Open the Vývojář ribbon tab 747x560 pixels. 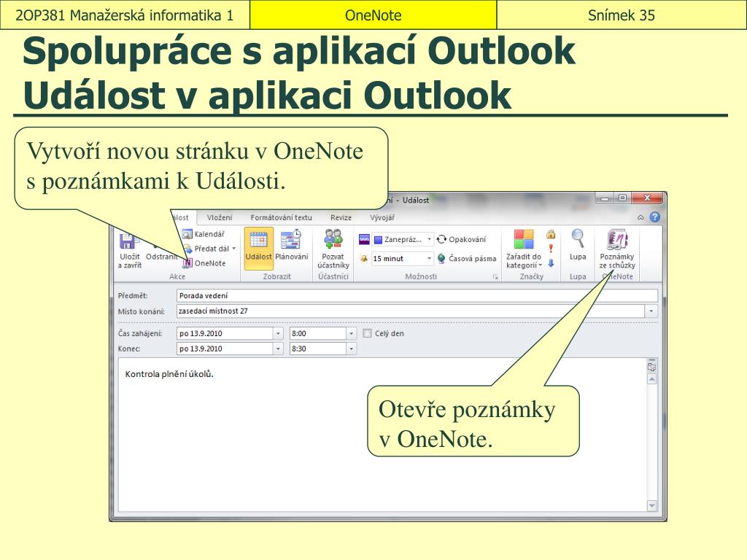point(382,217)
